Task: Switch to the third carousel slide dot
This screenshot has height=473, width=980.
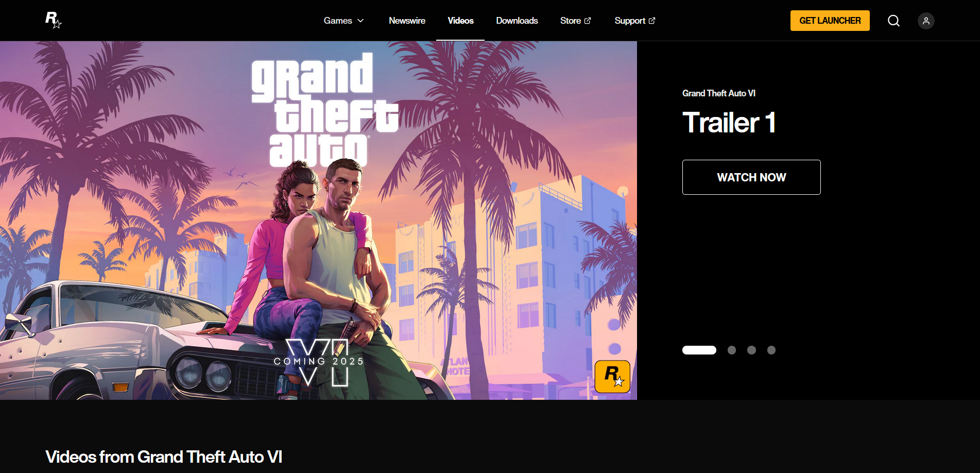Action: [751, 350]
